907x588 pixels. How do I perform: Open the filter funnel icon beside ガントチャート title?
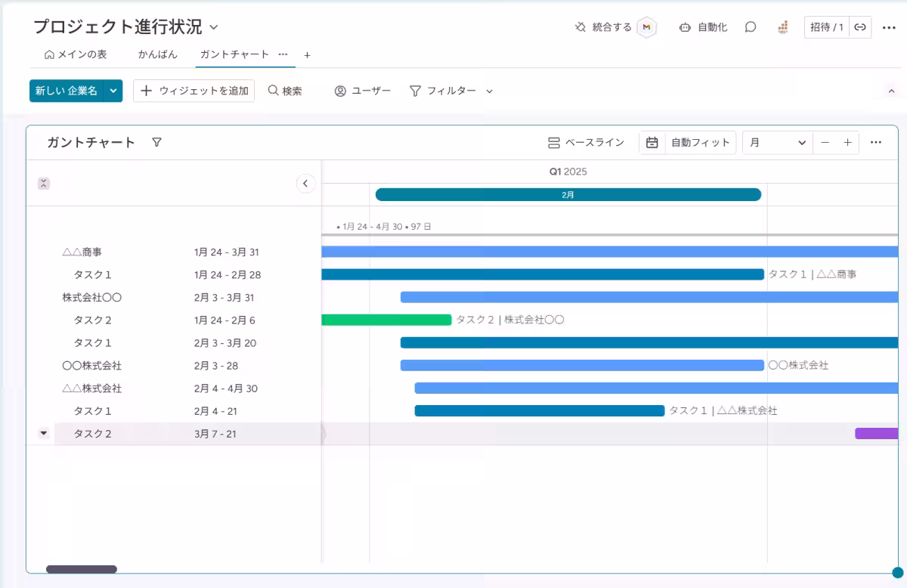click(x=156, y=142)
